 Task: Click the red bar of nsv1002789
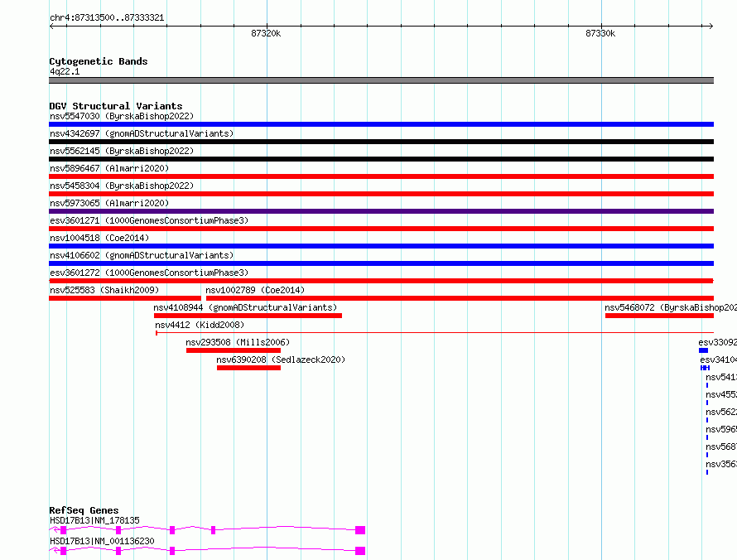(460, 298)
